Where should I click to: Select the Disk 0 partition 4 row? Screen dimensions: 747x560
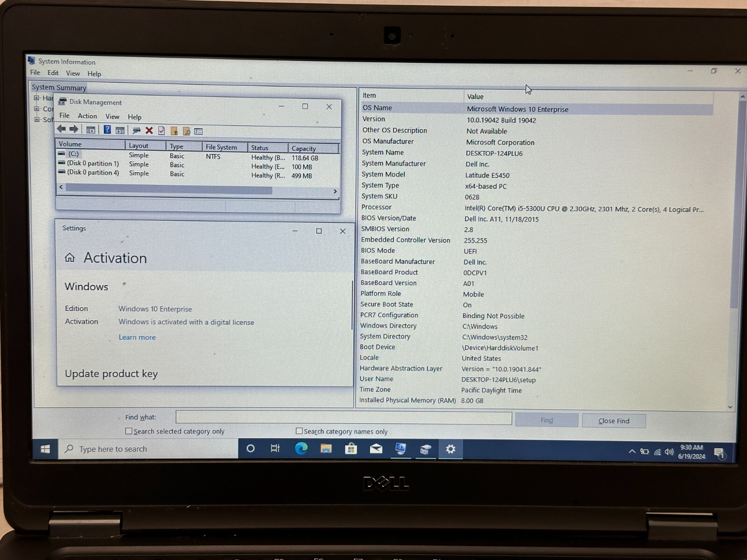pyautogui.click(x=197, y=174)
